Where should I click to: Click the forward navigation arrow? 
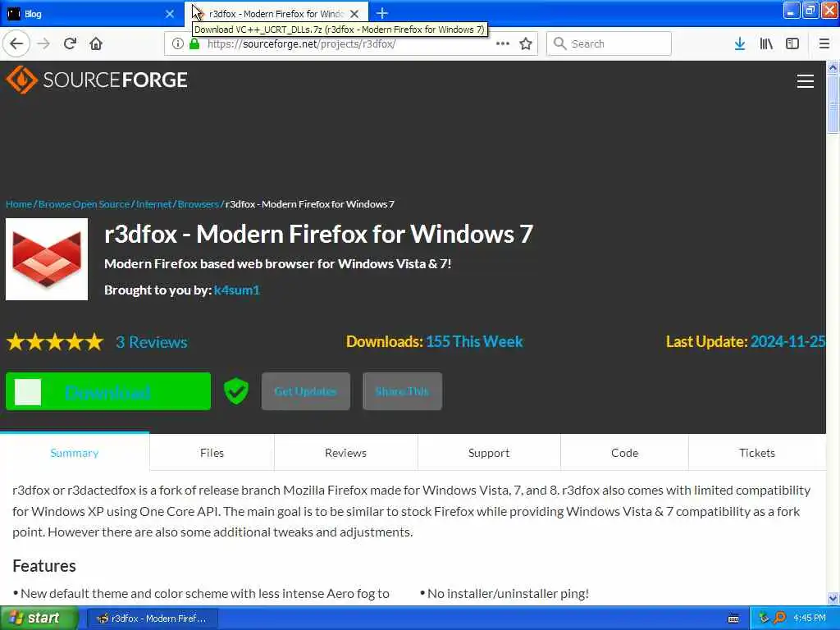pos(43,43)
